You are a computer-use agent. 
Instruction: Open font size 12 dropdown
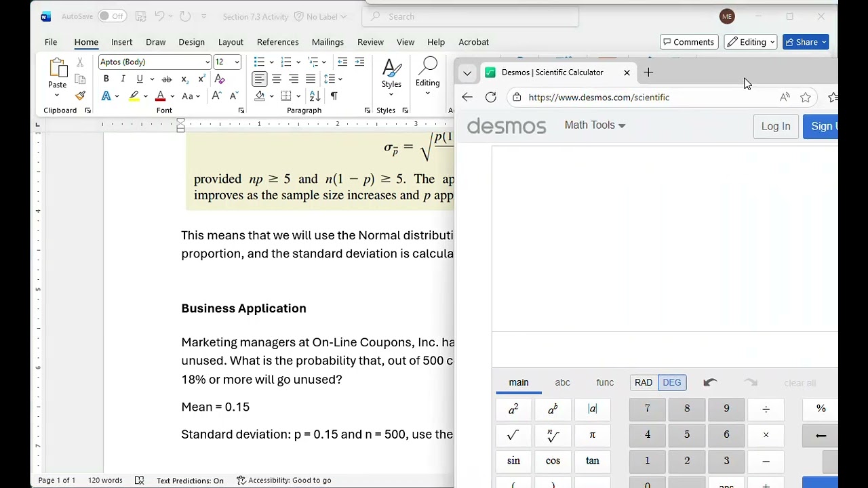pos(237,62)
